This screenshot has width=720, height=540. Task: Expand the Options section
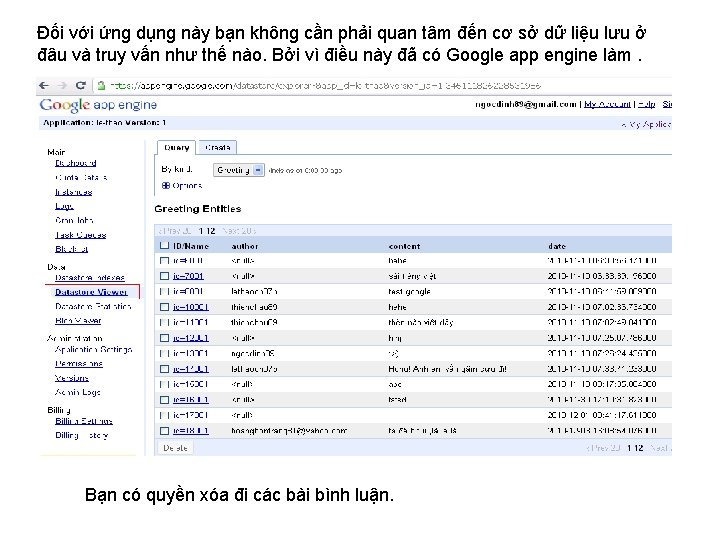click(182, 186)
